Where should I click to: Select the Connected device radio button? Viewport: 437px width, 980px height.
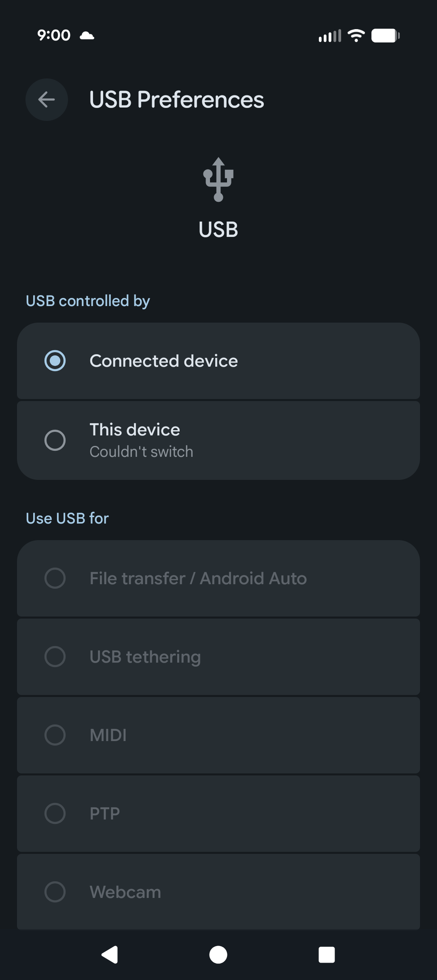pos(55,361)
